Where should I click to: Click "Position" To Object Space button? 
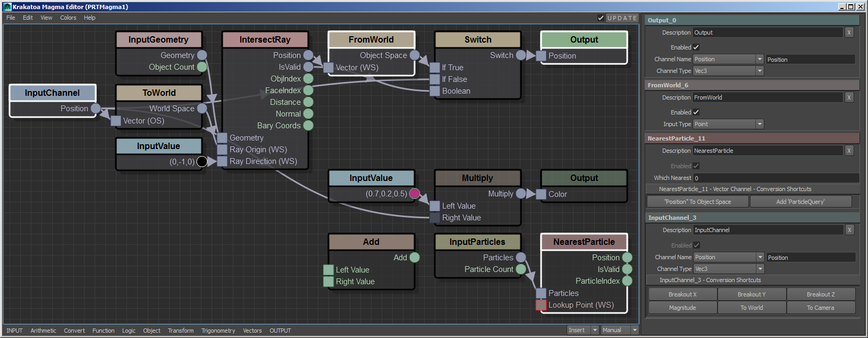(698, 202)
